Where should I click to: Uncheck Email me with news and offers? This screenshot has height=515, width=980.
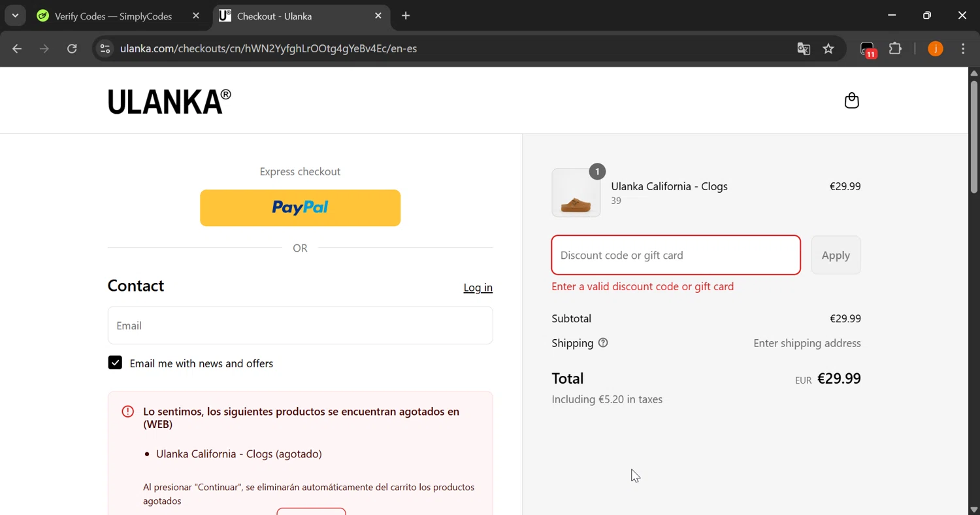point(115,363)
